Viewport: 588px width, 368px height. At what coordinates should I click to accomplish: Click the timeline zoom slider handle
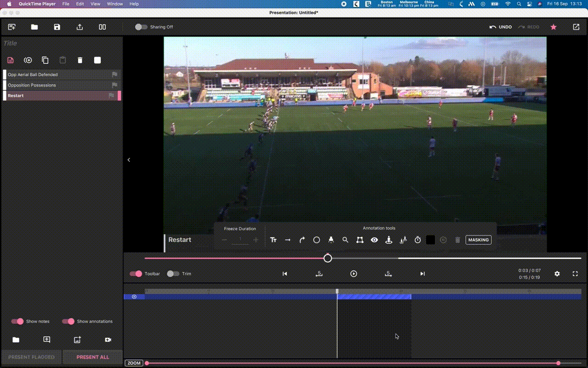pos(558,363)
